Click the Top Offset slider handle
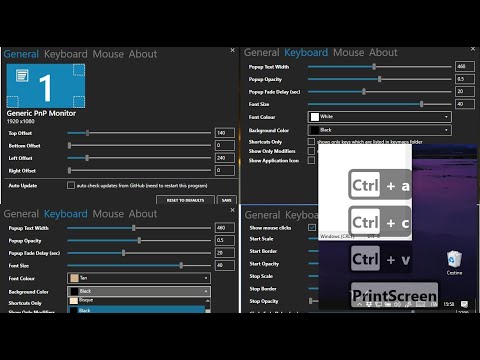The width and height of the screenshot is (480, 360). 87,133
